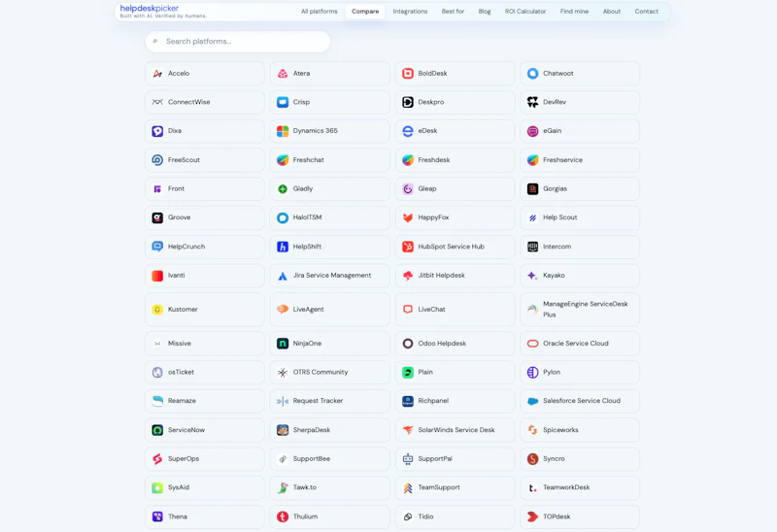Open the Integrations nav item
This screenshot has height=532, width=777.
click(410, 12)
